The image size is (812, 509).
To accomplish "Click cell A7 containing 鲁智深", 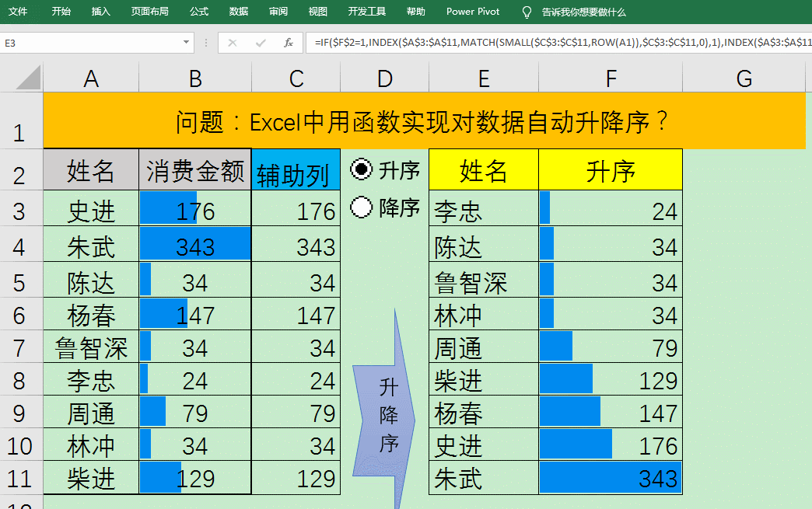I will click(x=91, y=346).
